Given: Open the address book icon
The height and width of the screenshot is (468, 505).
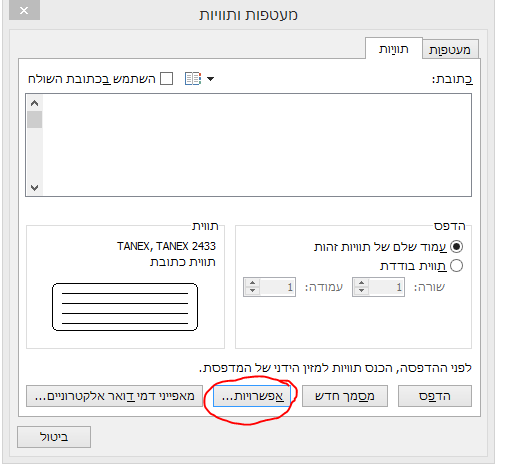Looking at the screenshot, I should tap(193, 79).
